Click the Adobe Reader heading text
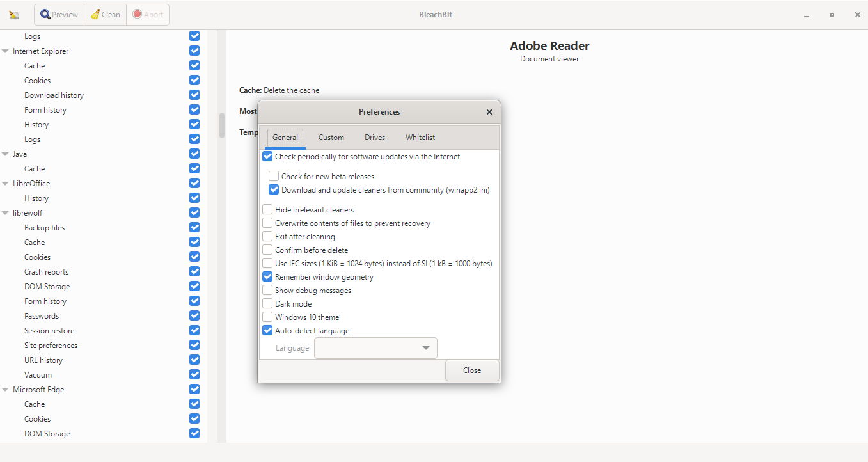The width and height of the screenshot is (868, 462). (x=549, y=46)
